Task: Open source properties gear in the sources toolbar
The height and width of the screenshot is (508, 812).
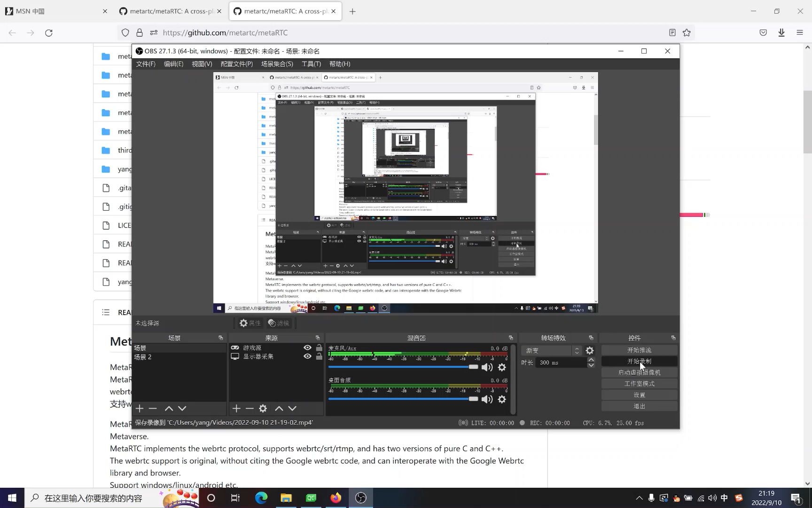Action: (263, 408)
